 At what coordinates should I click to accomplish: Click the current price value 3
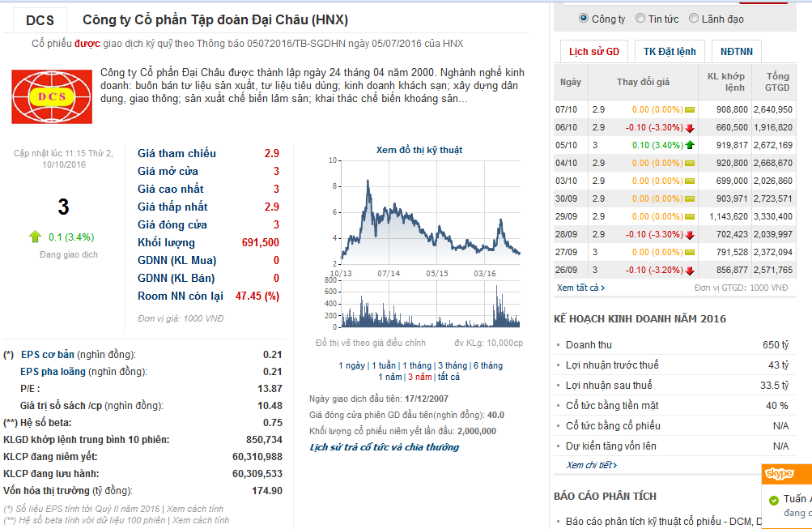63,207
